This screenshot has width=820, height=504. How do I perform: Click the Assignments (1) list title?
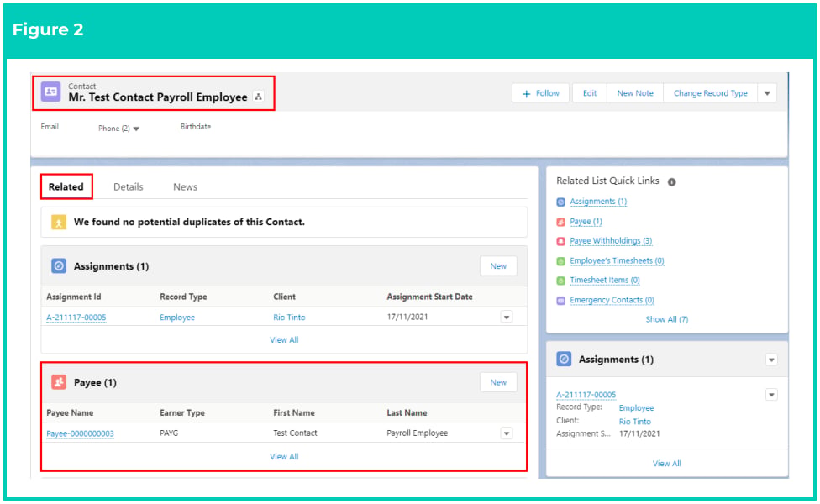(x=111, y=266)
